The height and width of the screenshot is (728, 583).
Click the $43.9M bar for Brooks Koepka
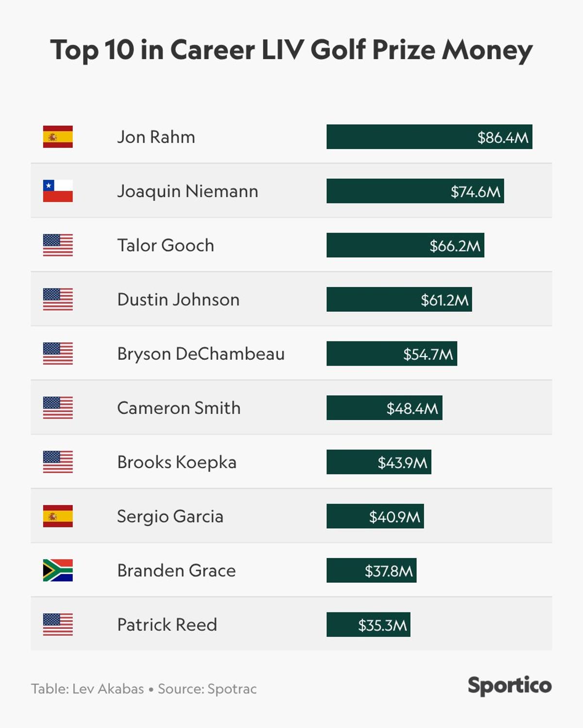(378, 462)
